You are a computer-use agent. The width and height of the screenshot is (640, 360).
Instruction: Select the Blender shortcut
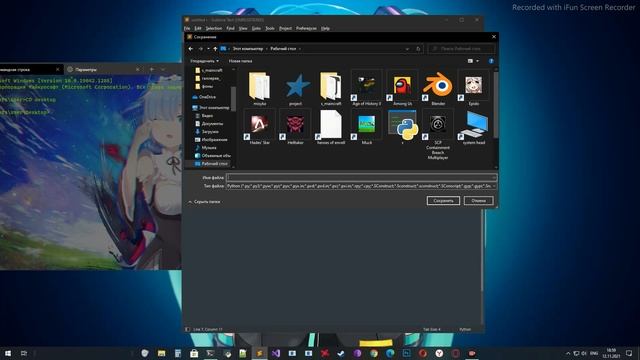438,88
